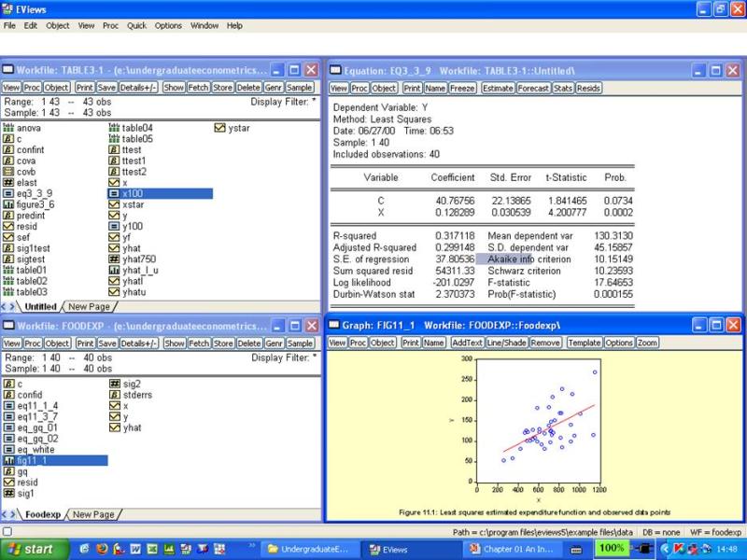Select the table05 table object icon
Viewport: 747px width, 560px height.
point(114,138)
